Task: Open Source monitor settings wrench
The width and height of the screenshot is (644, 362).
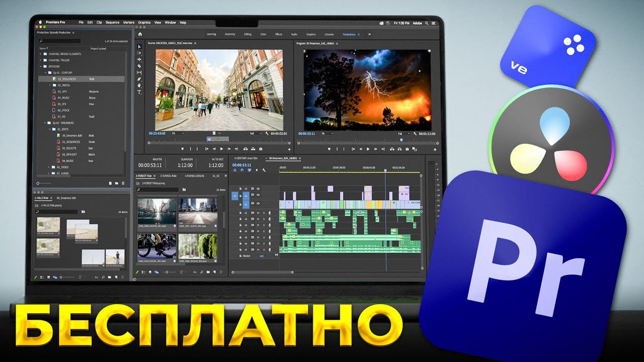Action: pos(267,133)
